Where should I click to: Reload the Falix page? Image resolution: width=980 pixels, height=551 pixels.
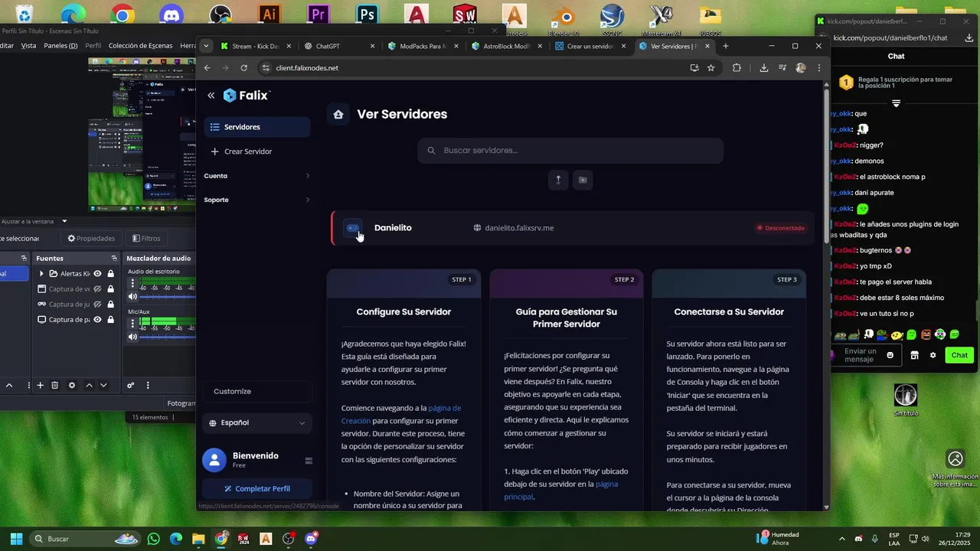coord(244,68)
